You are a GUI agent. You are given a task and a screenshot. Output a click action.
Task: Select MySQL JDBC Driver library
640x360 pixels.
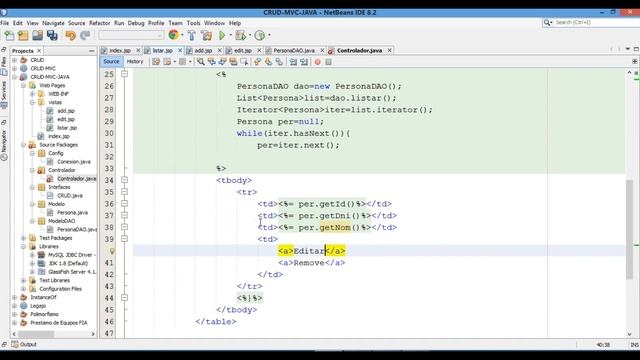point(72,255)
